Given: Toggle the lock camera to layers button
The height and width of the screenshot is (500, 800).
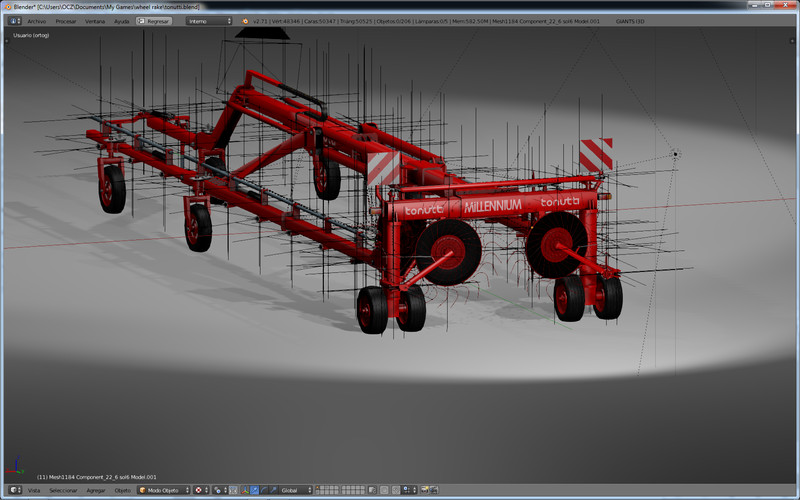Looking at the screenshot, I should tap(372, 490).
